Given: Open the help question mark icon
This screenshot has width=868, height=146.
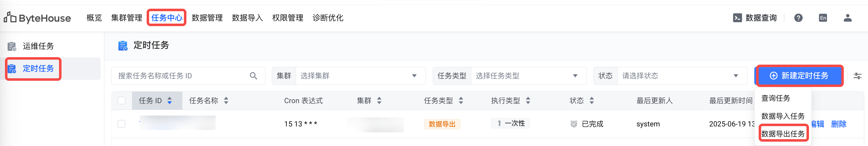Looking at the screenshot, I should (798, 18).
